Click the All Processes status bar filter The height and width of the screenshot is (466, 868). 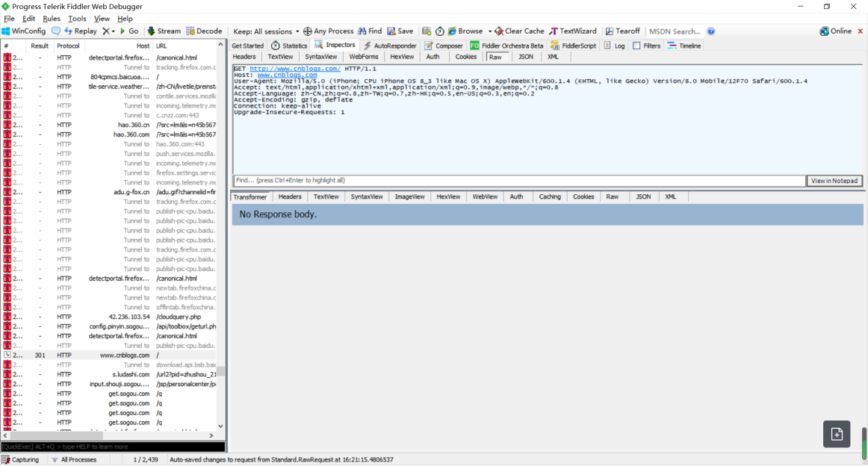point(74,460)
